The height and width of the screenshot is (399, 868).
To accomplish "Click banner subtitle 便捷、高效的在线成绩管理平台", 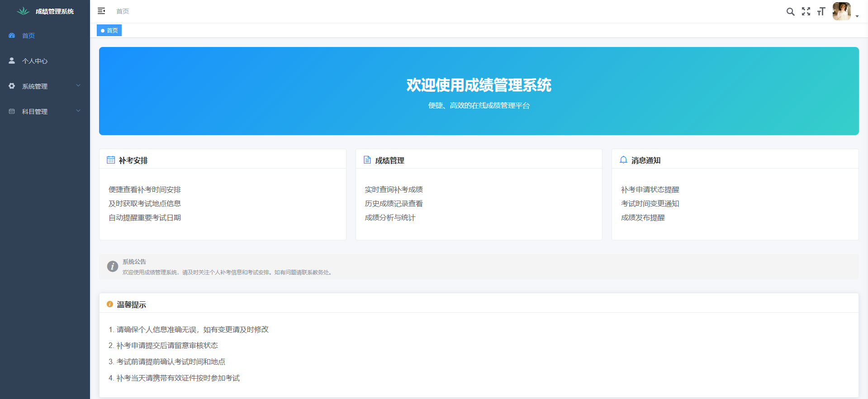I will tap(479, 106).
